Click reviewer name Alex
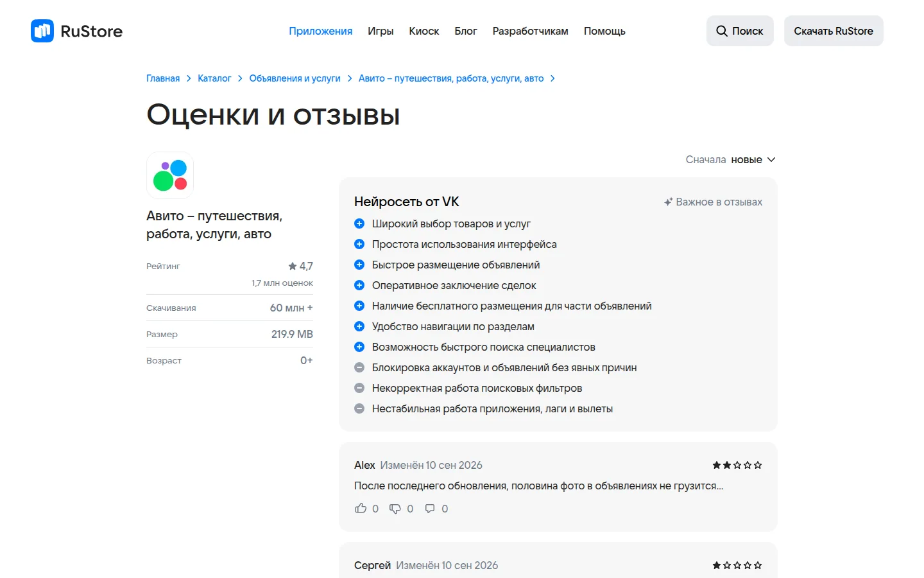 [364, 465]
